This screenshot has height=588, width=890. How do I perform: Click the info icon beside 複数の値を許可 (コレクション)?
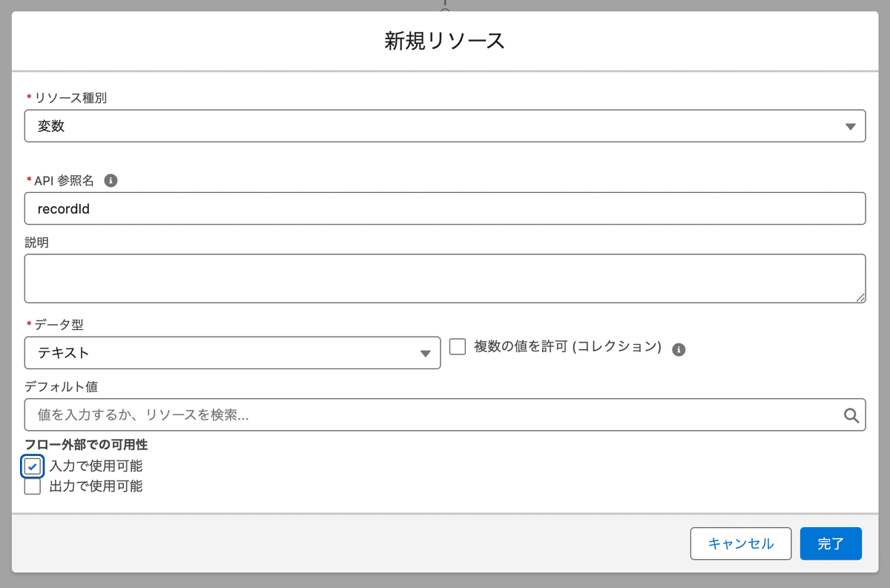[679, 349]
